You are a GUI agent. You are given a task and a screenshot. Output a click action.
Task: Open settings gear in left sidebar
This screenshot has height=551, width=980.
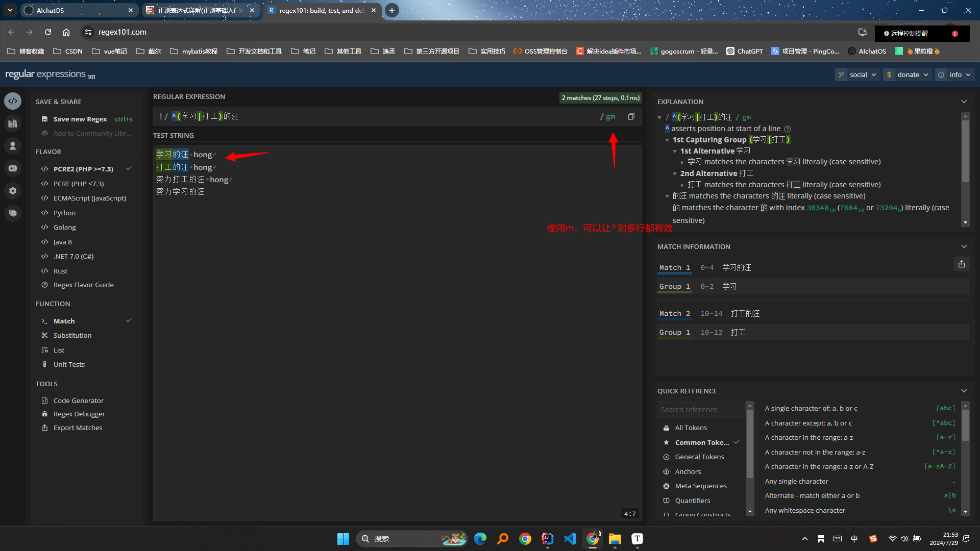coord(13,191)
